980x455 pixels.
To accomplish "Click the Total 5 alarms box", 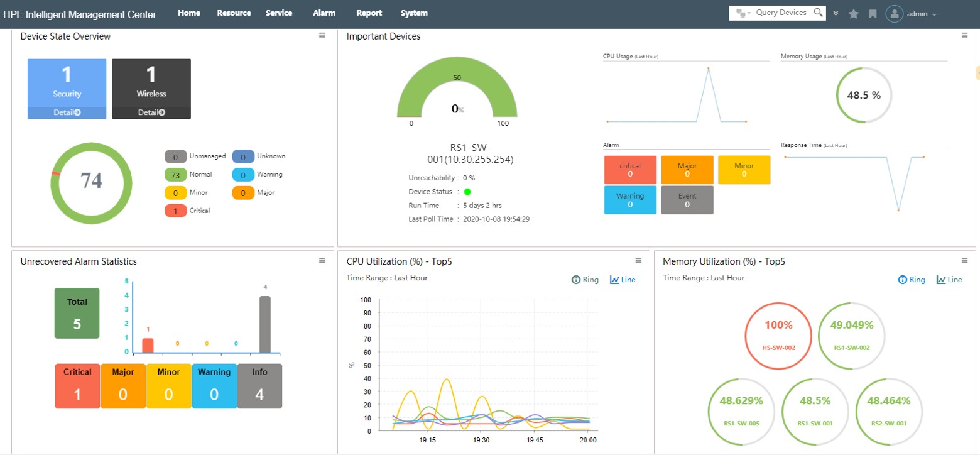I will pos(77,313).
